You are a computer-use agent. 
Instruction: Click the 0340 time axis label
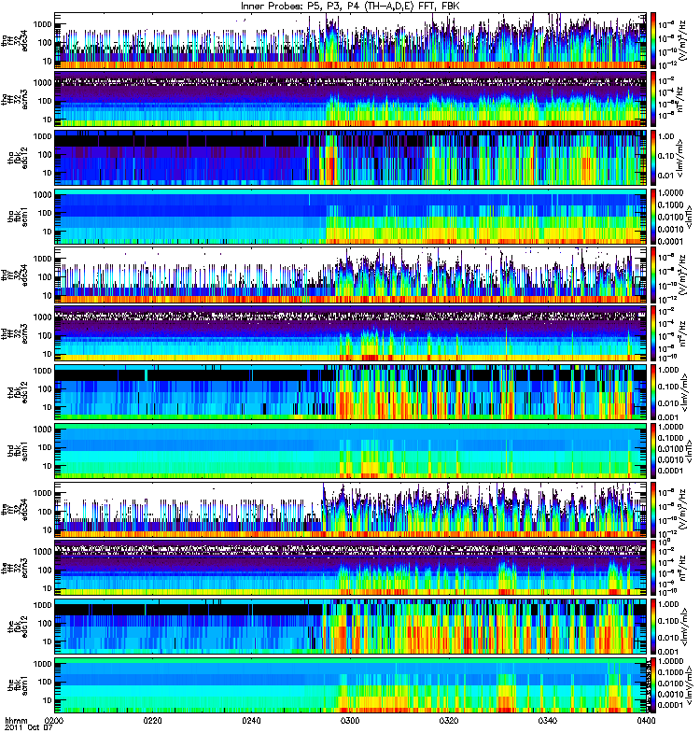pyautogui.click(x=547, y=721)
